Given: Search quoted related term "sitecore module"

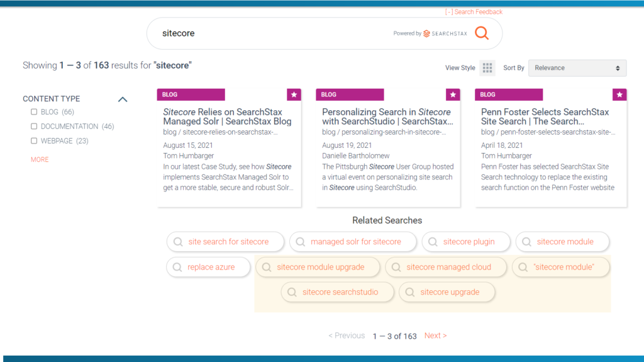Looking at the screenshot, I should (561, 268).
